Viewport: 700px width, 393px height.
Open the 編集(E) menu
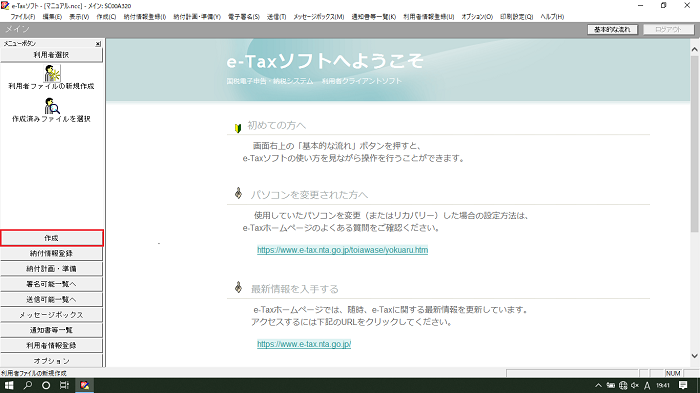(x=52, y=17)
